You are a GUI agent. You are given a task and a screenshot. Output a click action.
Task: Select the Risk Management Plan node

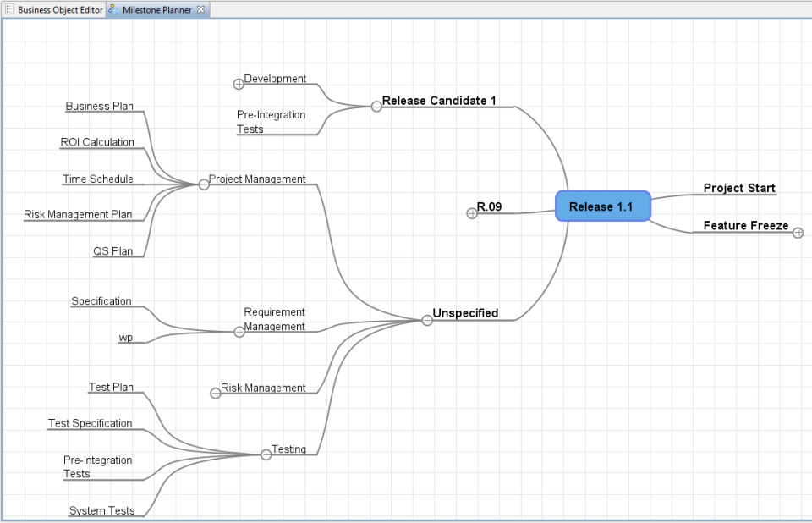(78, 215)
